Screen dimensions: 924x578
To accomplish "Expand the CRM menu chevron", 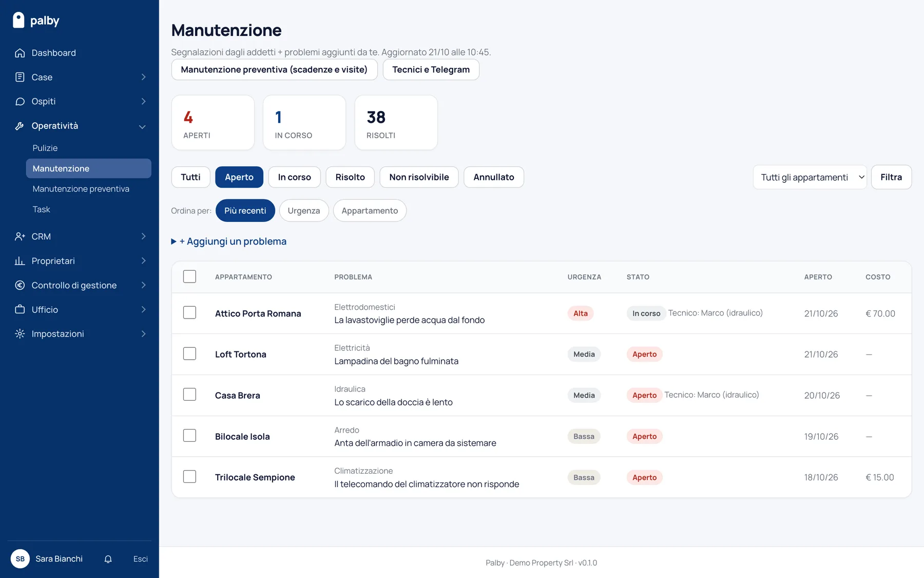I will [144, 236].
